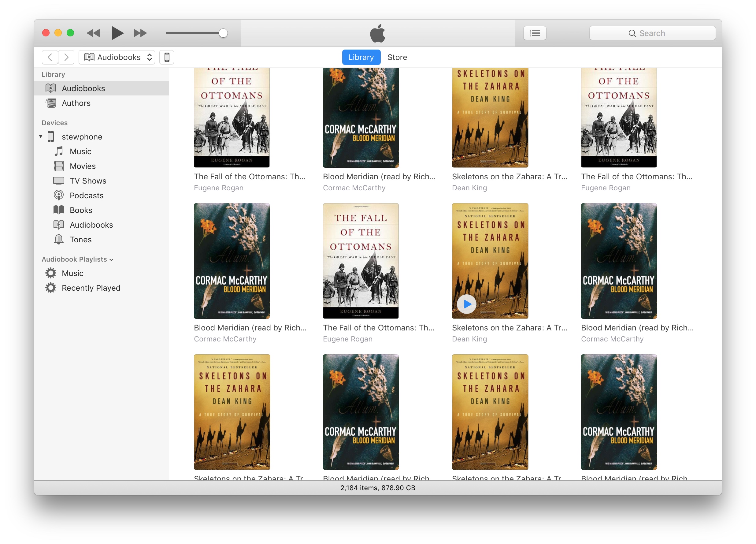Image resolution: width=756 pixels, height=544 pixels.
Task: Click the rewind button in the toolbar
Action: pos(93,33)
